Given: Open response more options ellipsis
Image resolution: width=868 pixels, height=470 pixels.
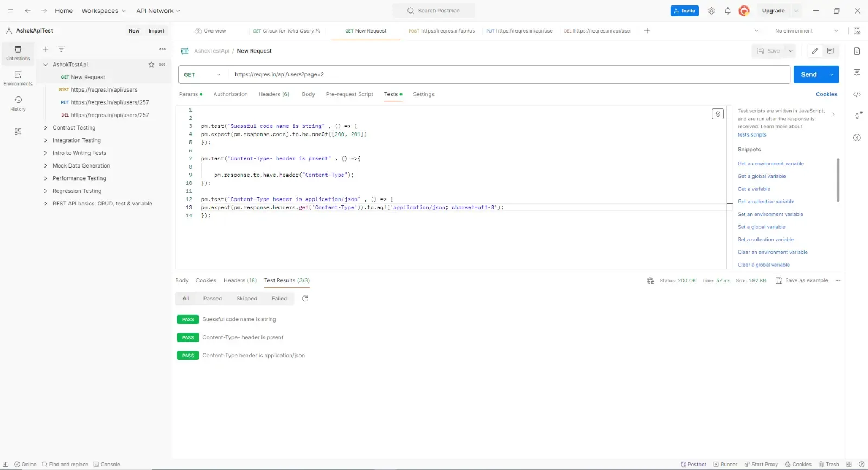Looking at the screenshot, I should [x=838, y=281].
